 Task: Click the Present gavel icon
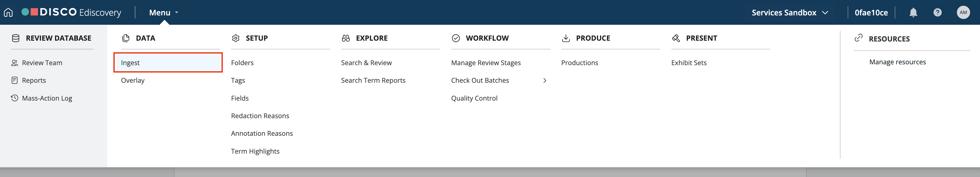point(676,38)
